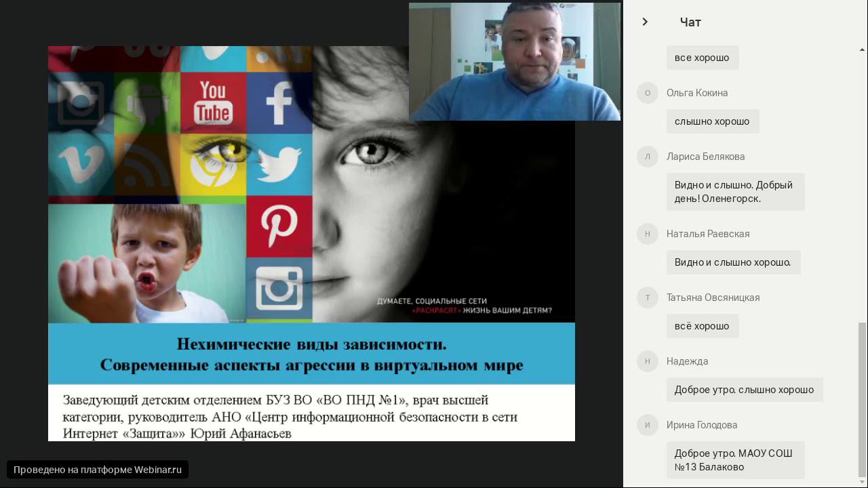
Task: Click the presenter name 'Юрий Афанасьев' on slide
Action: coord(241,434)
